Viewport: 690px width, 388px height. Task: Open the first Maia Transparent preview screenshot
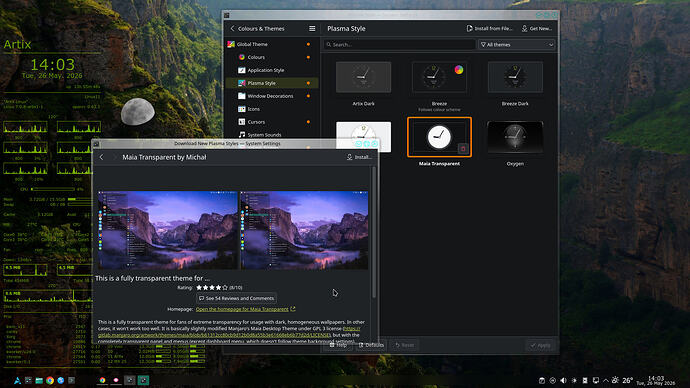[x=168, y=230]
